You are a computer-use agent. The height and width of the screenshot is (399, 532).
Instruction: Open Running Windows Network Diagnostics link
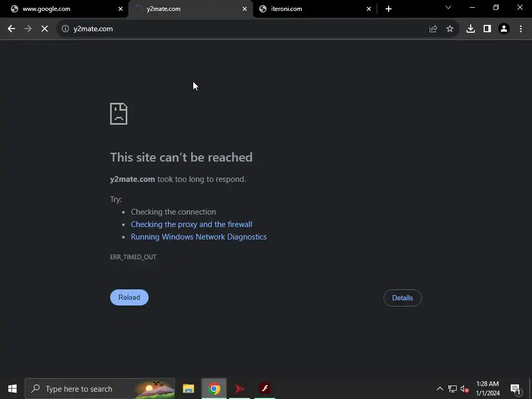pyautogui.click(x=199, y=237)
